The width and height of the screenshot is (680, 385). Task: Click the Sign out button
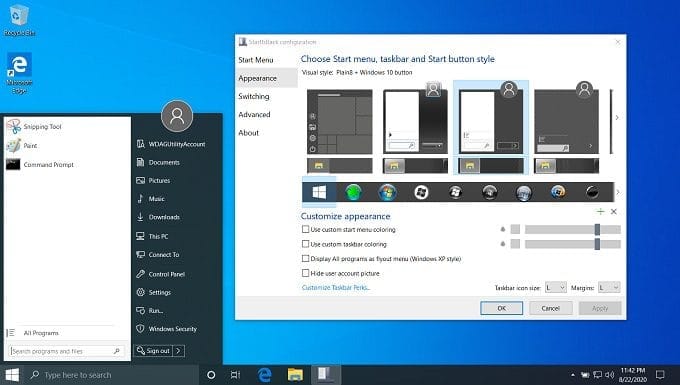(154, 351)
